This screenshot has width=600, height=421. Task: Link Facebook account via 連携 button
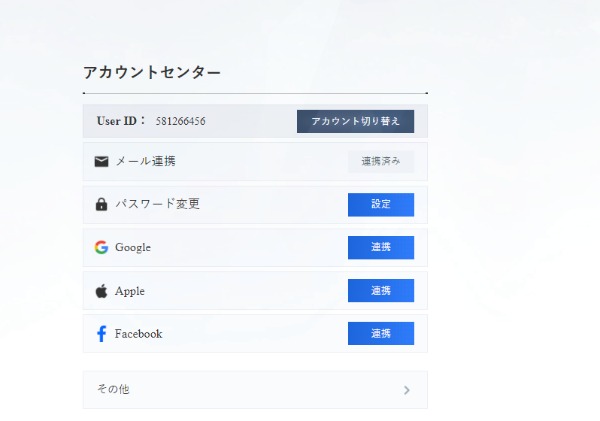coord(380,334)
